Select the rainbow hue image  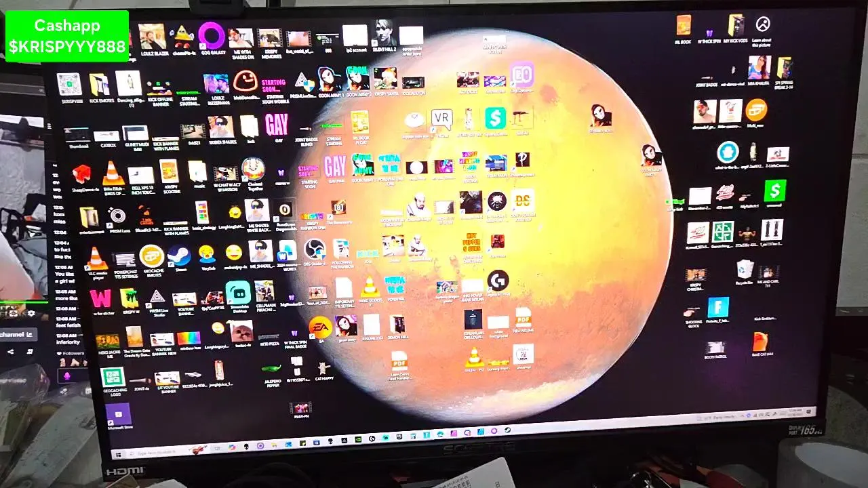[x=189, y=341]
